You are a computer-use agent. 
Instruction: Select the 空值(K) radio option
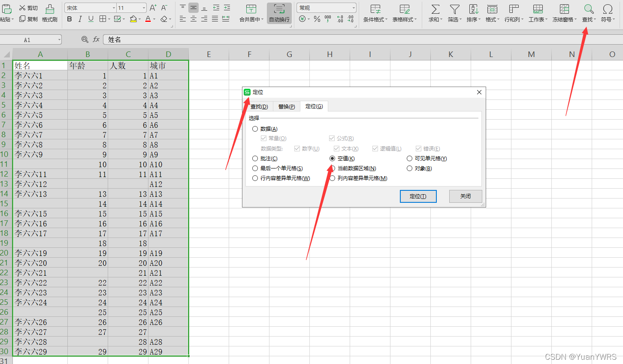(332, 159)
